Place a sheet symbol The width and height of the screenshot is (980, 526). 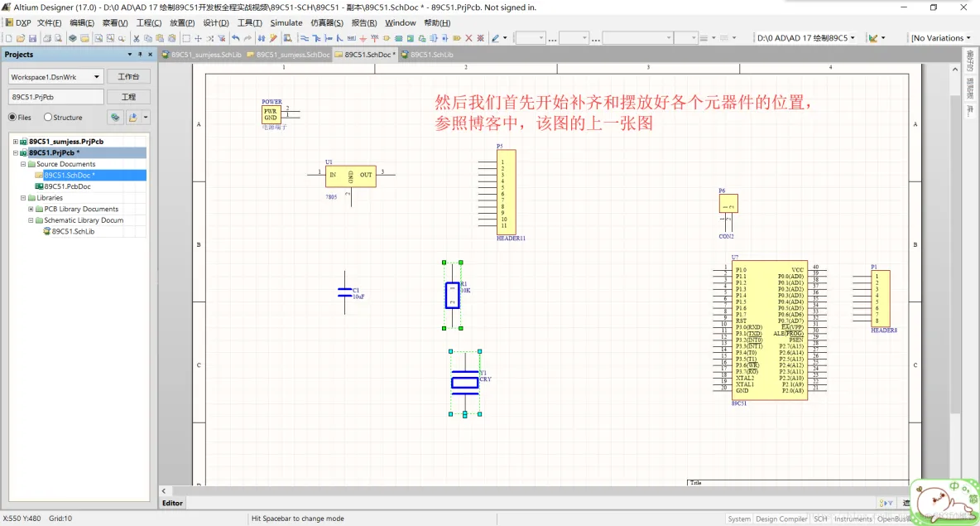[x=398, y=38]
